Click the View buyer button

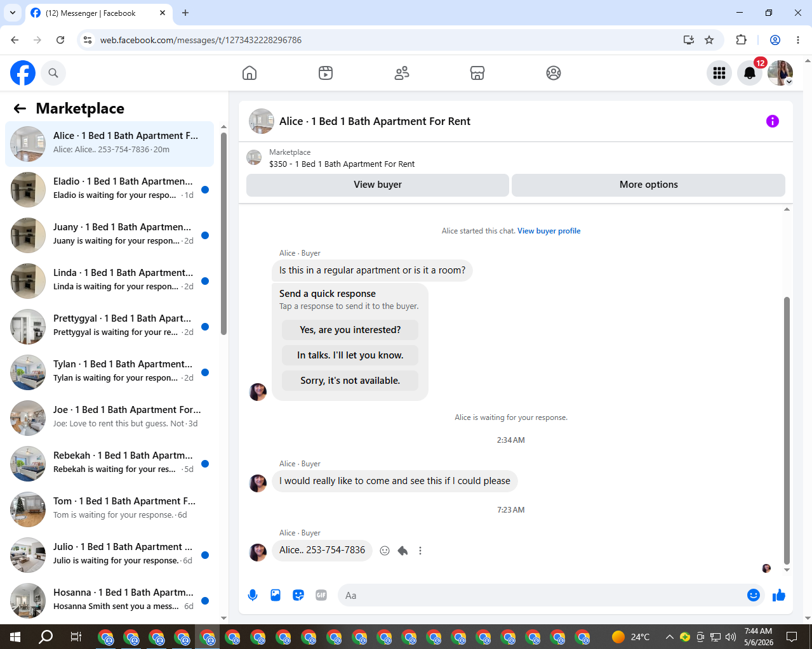pyautogui.click(x=378, y=185)
